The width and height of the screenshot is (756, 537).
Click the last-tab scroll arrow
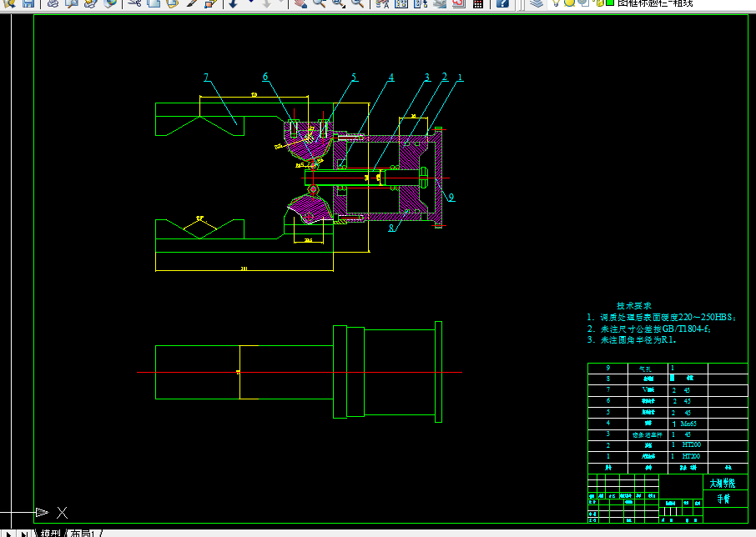coord(24,533)
